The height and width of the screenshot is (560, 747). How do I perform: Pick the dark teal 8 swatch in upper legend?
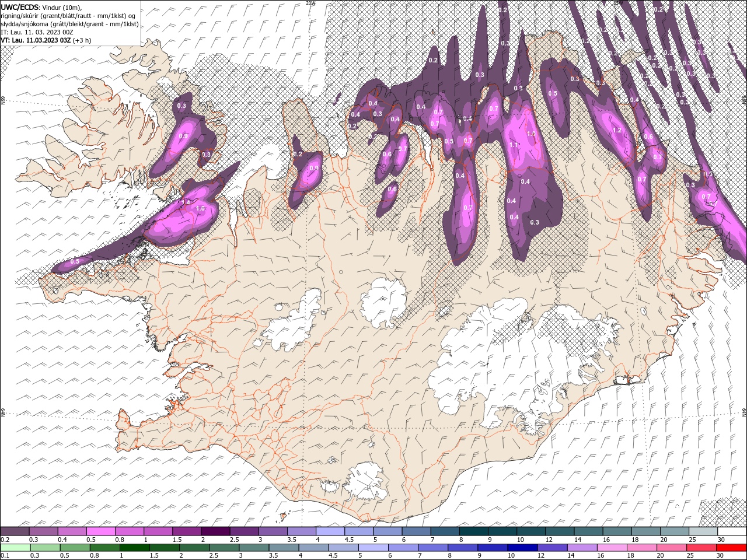tap(474, 531)
